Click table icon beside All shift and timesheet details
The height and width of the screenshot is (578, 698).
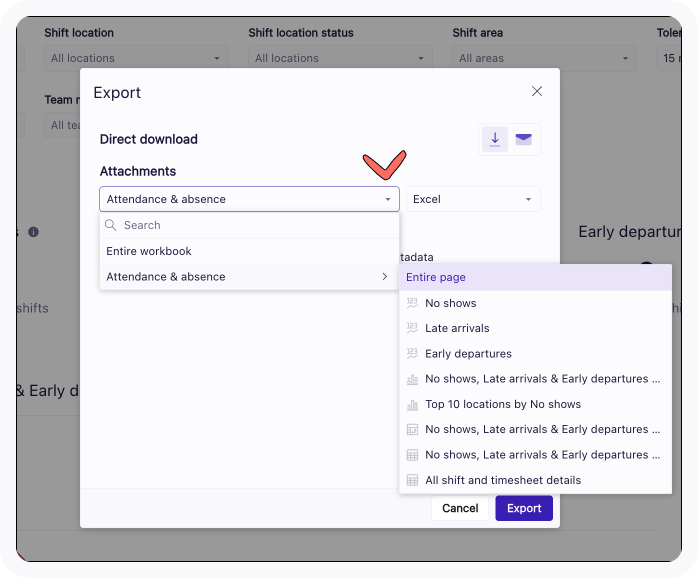coord(412,480)
